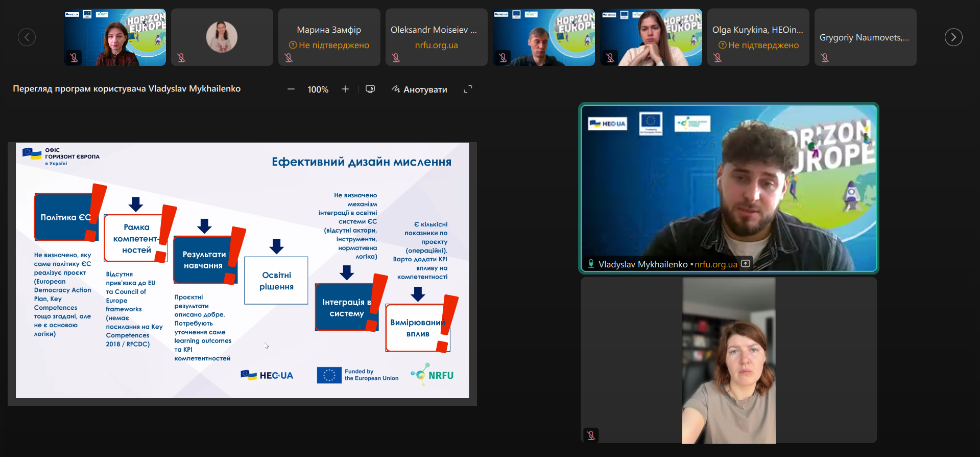Click the sharing icon beside Vladyslav's name
The height and width of the screenshot is (457, 980).
coord(746,264)
